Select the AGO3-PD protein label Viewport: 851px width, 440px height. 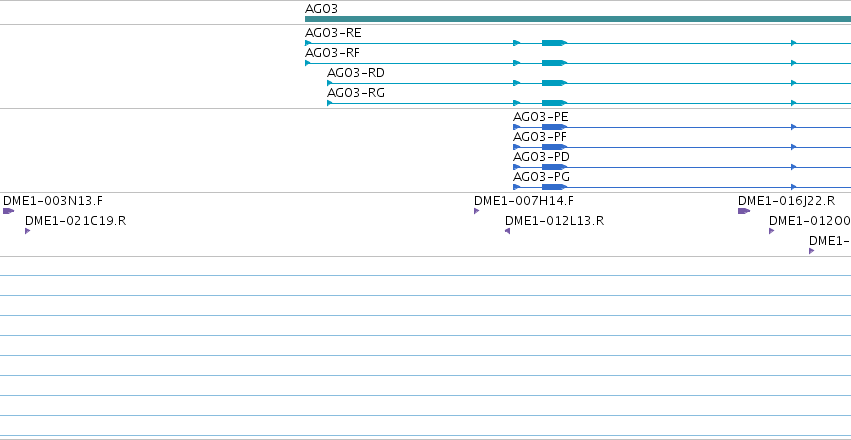pyautogui.click(x=541, y=157)
